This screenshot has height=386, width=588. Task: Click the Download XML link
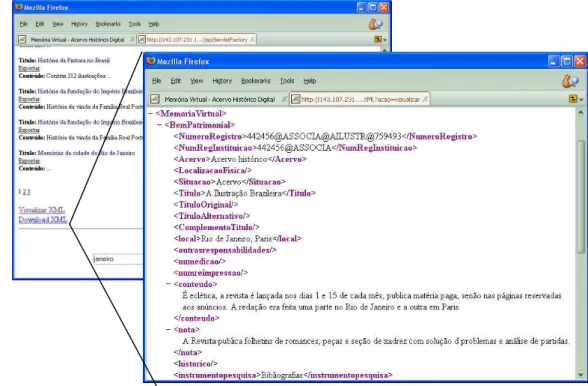pos(43,219)
